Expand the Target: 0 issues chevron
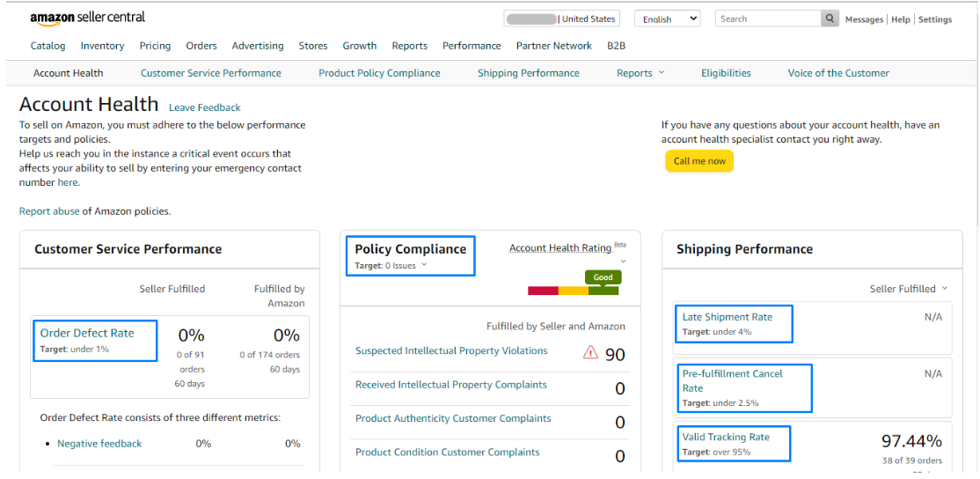 [424, 265]
